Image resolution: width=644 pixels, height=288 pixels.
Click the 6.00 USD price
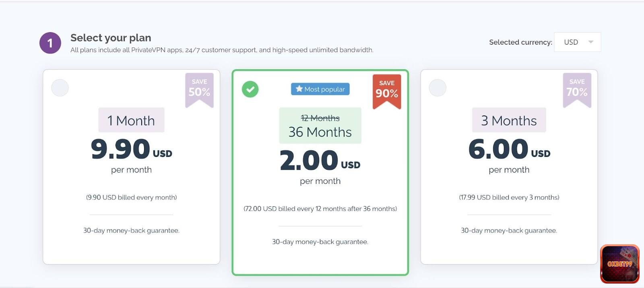[x=509, y=149]
